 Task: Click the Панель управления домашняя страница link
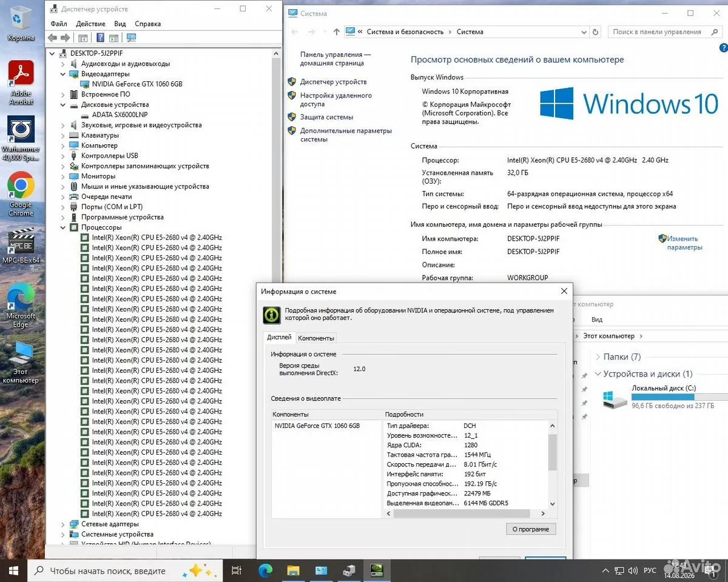click(335, 58)
